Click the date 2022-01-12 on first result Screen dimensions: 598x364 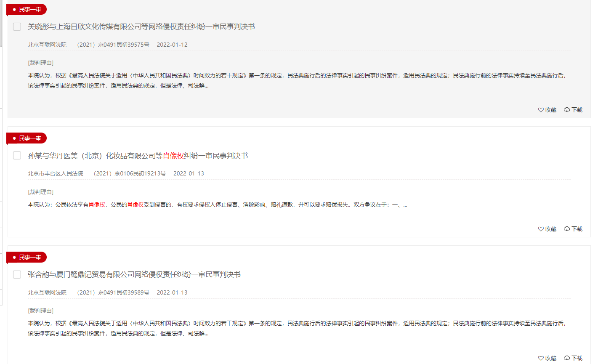click(x=172, y=44)
